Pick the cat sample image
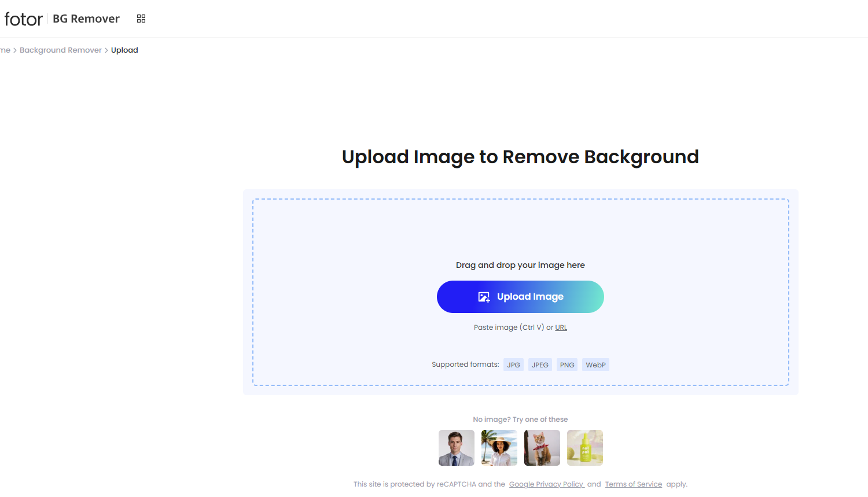Screen dimensions: 868x497 tap(542, 448)
